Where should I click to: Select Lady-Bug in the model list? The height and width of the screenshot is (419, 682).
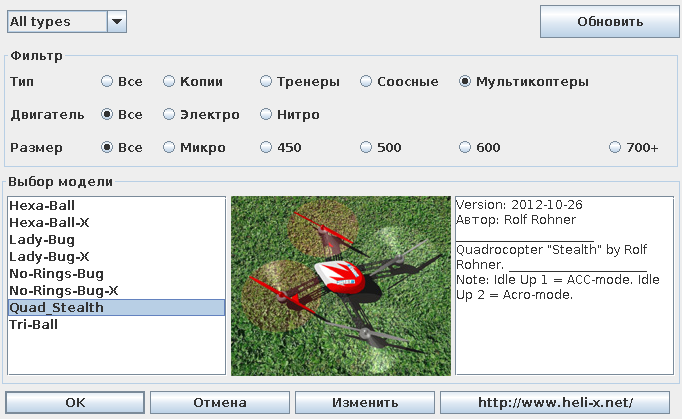pyautogui.click(x=117, y=239)
